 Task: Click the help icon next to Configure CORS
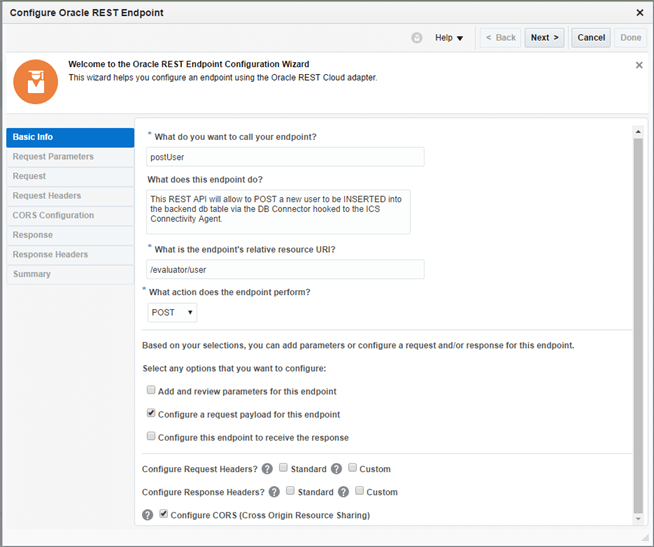(148, 515)
